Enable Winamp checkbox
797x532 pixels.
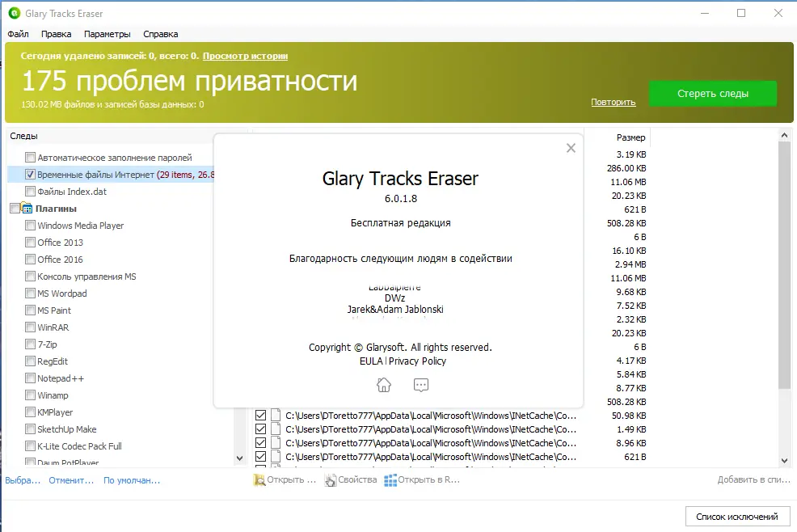[x=30, y=395]
